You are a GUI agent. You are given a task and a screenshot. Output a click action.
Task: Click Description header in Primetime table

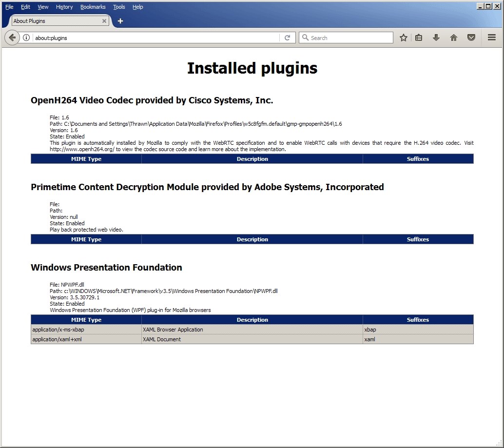[x=252, y=239]
